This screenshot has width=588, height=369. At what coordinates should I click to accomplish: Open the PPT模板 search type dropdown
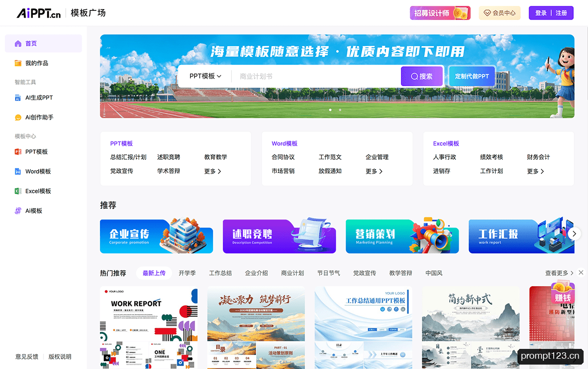205,76
